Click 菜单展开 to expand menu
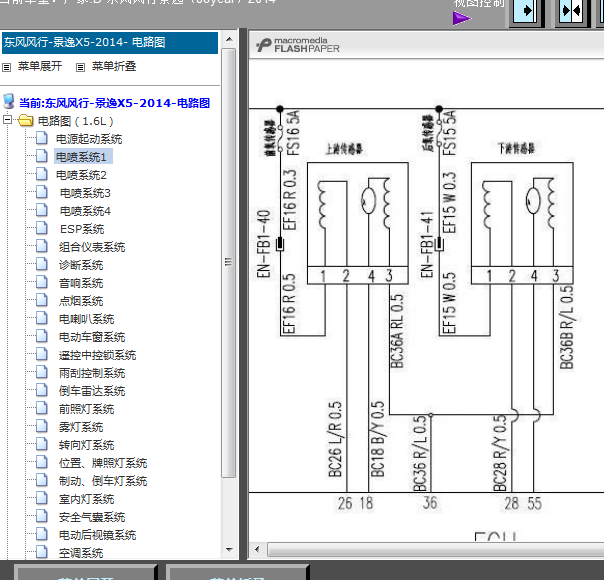Viewport: 604px width, 580px height. pos(40,66)
